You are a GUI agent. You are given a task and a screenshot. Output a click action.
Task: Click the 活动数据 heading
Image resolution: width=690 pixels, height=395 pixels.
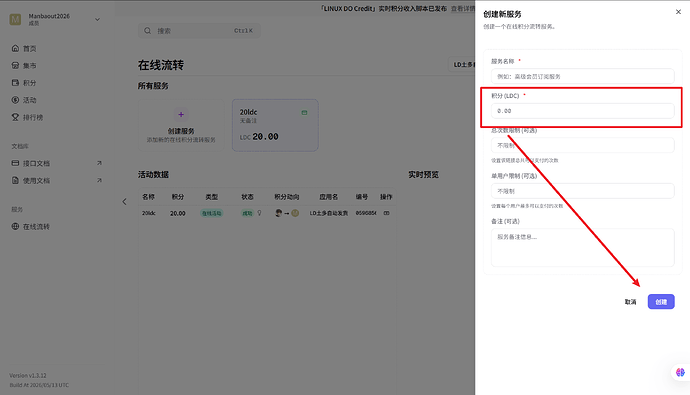point(153,175)
